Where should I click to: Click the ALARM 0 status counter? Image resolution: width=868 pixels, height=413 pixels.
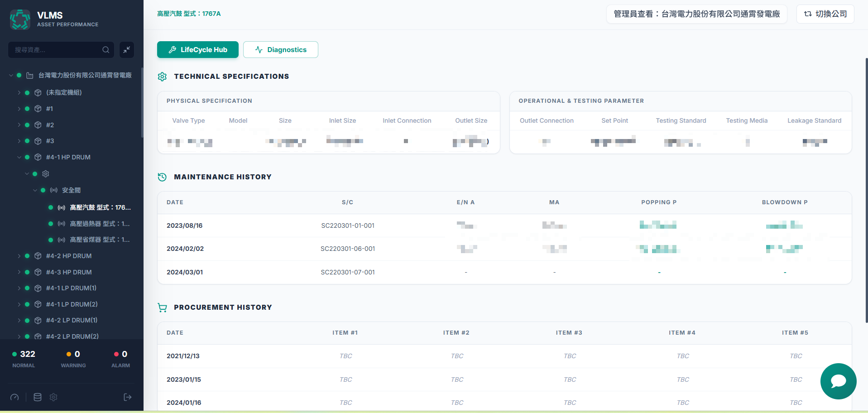120,359
